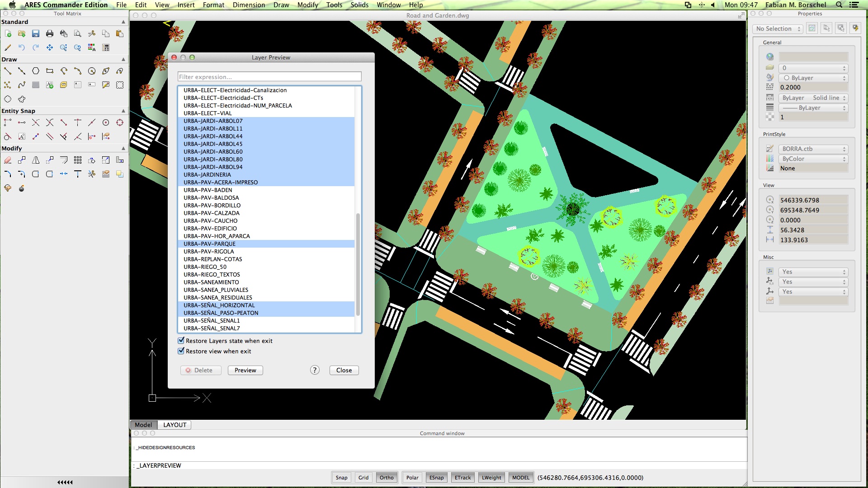The image size is (868, 488).
Task: Switch to the LAYOUT tab
Action: tap(175, 425)
